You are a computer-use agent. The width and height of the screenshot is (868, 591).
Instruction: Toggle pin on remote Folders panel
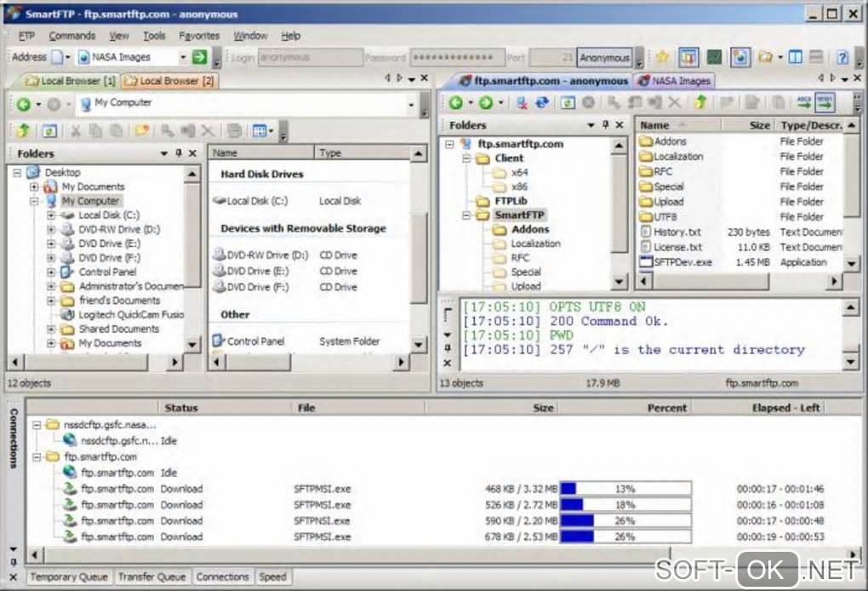606,125
